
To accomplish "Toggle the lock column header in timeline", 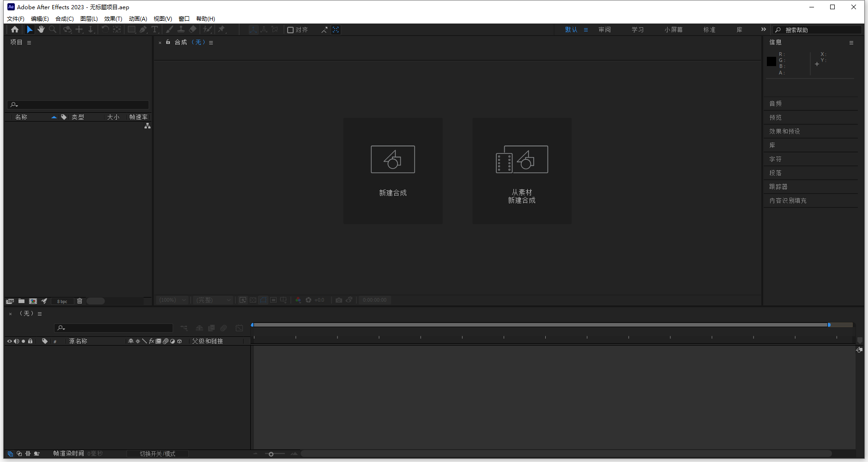I will pos(30,341).
